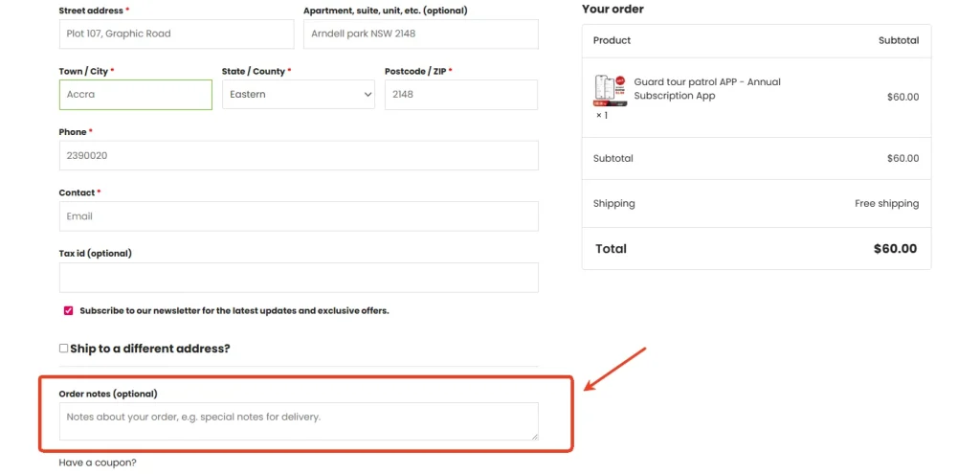The width and height of the screenshot is (980, 474).
Task: Focus the Phone number field
Action: [x=298, y=155]
